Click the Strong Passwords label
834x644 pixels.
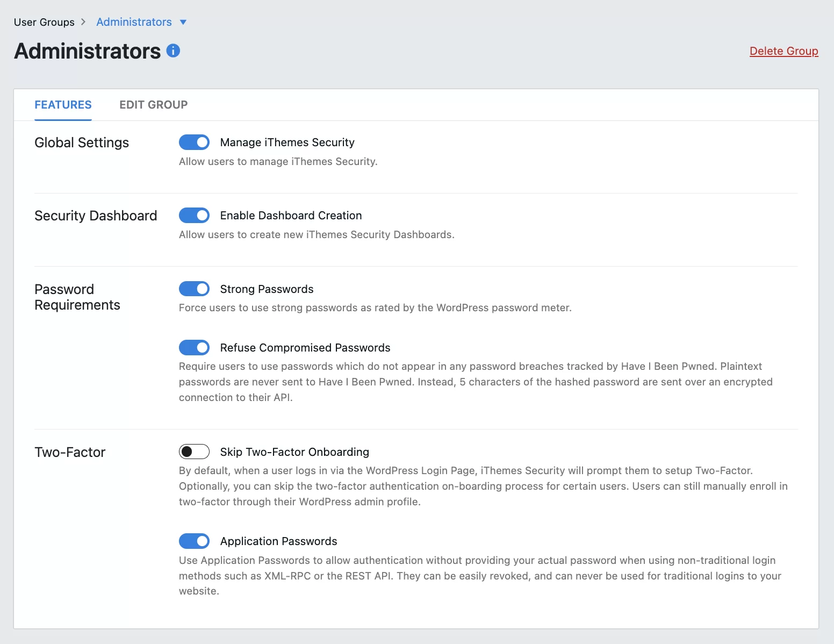tap(267, 289)
